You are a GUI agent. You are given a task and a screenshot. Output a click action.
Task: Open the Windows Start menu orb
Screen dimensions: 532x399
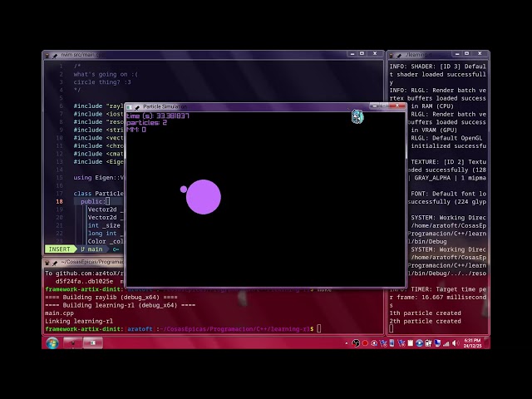pyautogui.click(x=52, y=343)
